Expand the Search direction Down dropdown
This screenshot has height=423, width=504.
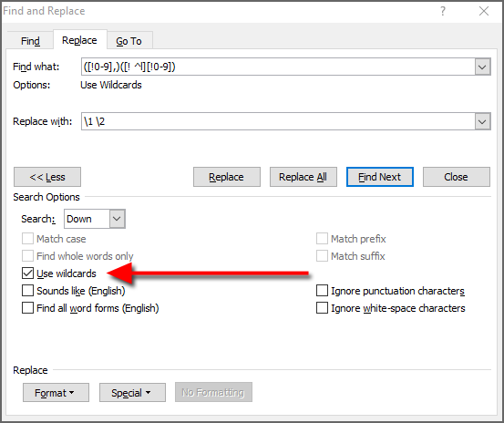click(x=117, y=219)
